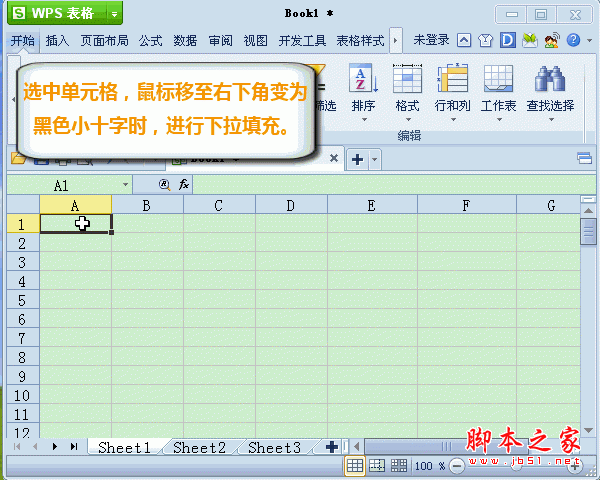Open the 开发工具 ribbon tab

tap(302, 40)
